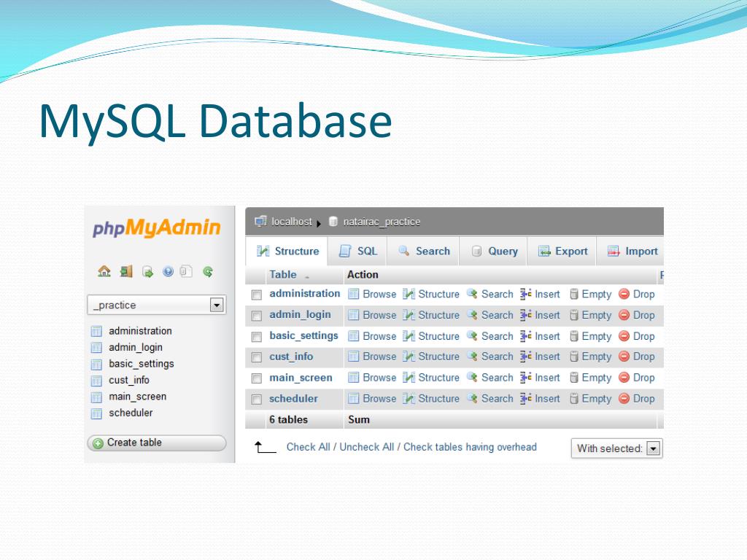Check the basic_settings table checkbox
Image resolution: width=747 pixels, height=560 pixels.
pos(257,337)
